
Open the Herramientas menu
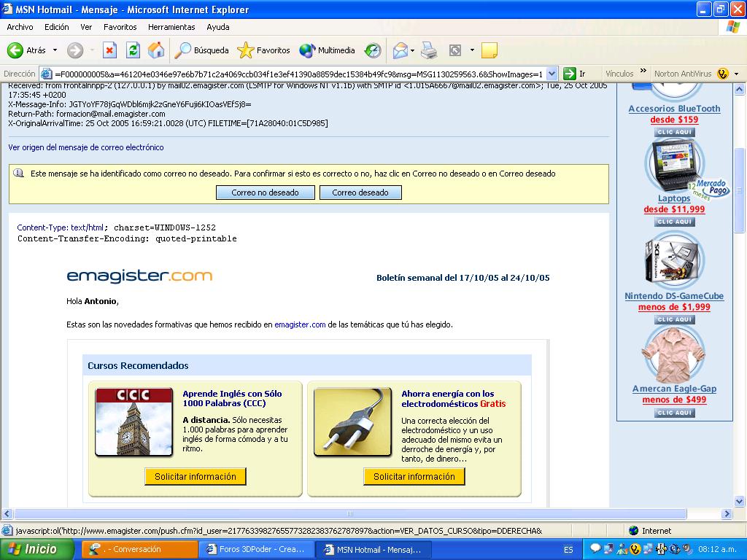point(171,27)
